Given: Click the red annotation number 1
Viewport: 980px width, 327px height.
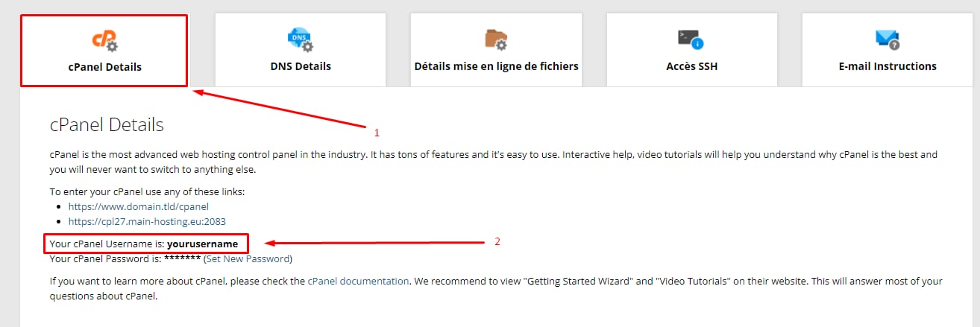Looking at the screenshot, I should pos(377,133).
